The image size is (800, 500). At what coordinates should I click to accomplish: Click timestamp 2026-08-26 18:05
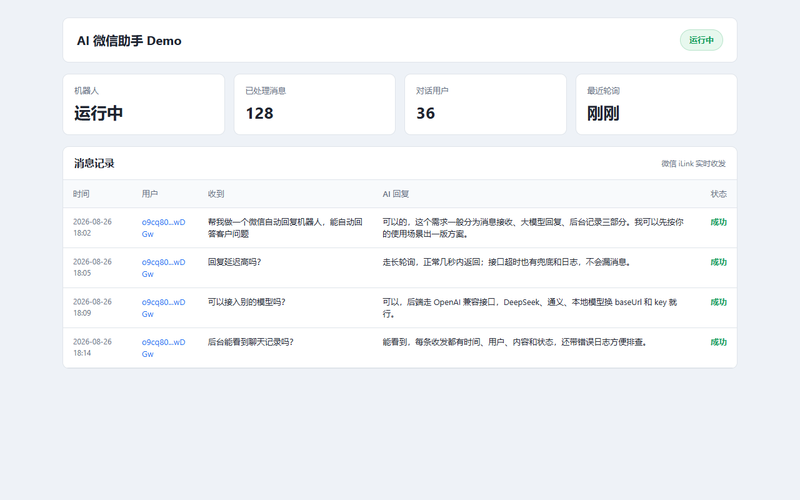coord(92,267)
